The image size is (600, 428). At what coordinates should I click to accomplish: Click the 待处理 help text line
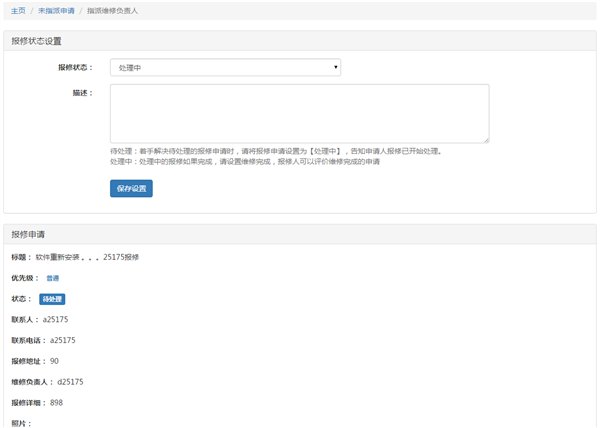tap(276, 151)
